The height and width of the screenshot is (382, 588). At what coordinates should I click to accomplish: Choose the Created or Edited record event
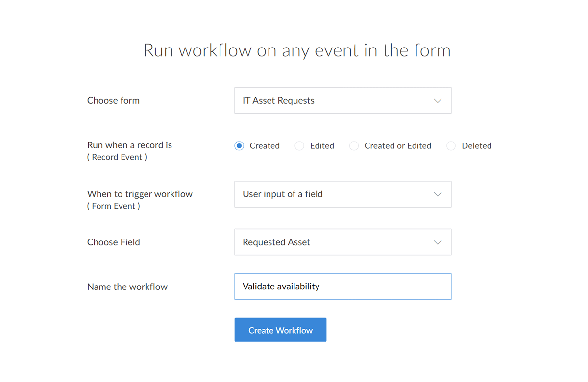point(354,145)
